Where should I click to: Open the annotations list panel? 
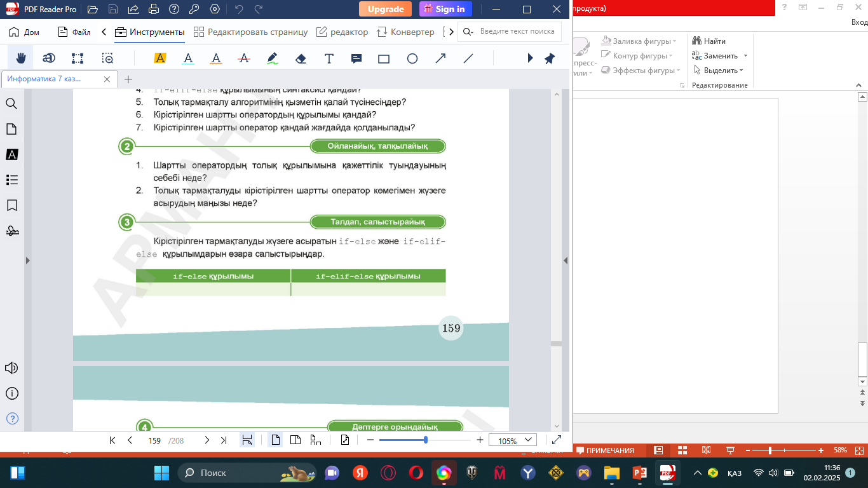(11, 154)
